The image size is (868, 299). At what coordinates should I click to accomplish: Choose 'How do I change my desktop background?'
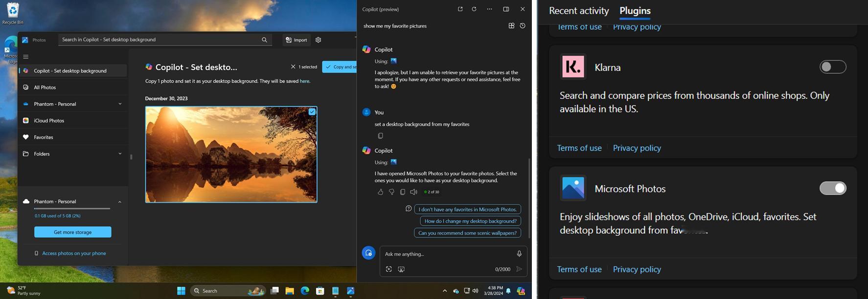pyautogui.click(x=471, y=221)
